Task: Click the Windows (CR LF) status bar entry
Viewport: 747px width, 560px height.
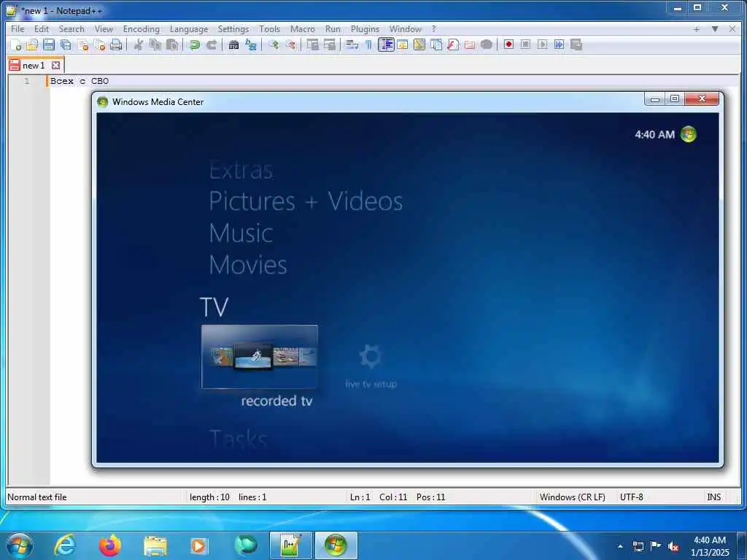Action: point(572,497)
